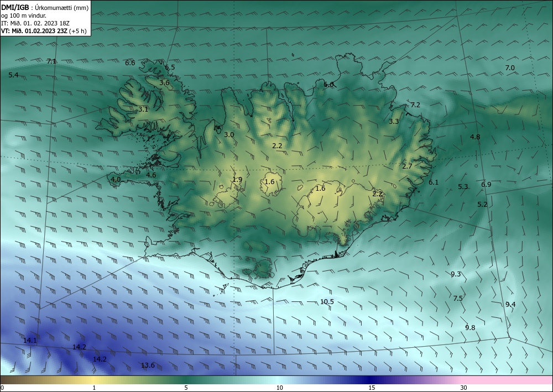The width and height of the screenshot is (553, 392).
Task: Click the 'og 100 m vindur.' caption line
Action: [x=24, y=15]
